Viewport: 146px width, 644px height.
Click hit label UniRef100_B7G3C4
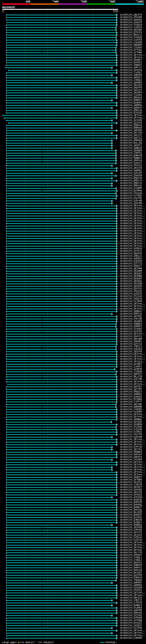[131, 32]
